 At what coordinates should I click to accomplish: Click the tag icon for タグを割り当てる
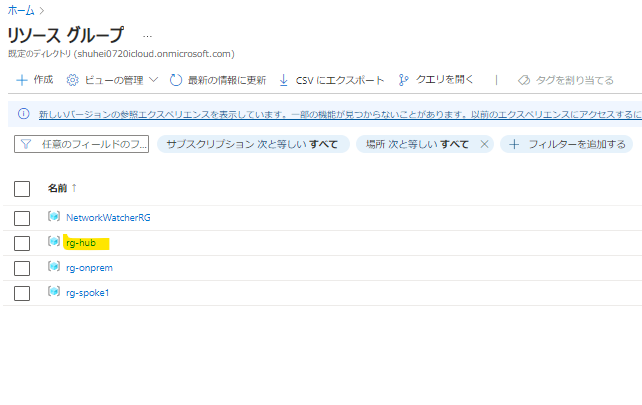pos(524,80)
